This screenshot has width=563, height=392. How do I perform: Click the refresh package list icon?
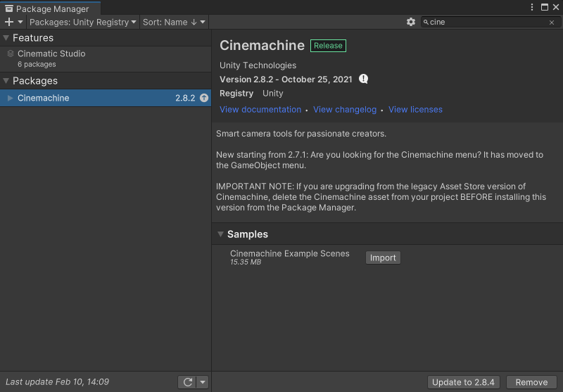(188, 382)
